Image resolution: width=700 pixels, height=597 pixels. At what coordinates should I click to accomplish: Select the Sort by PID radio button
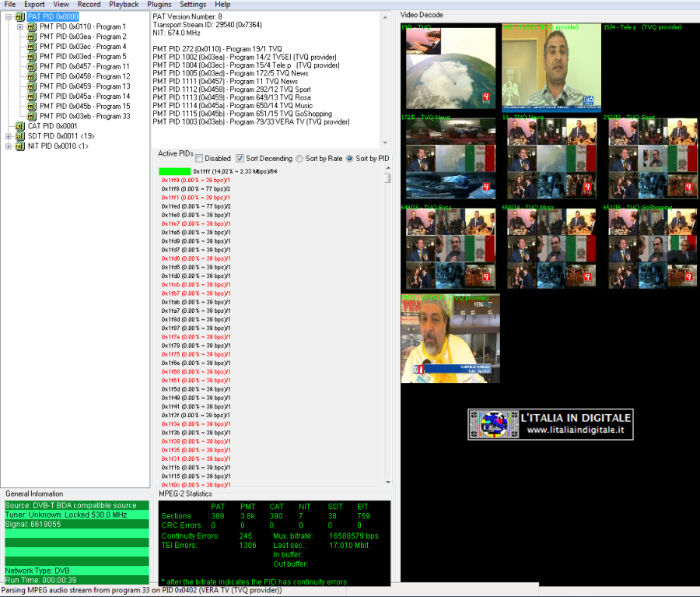click(x=350, y=159)
